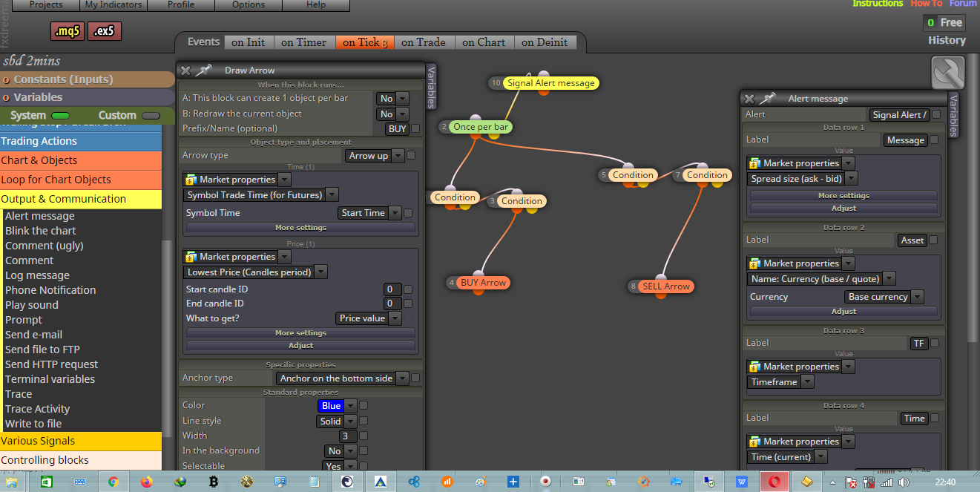Click the Blue color swatch
Viewport: 980px width, 492px height.
pos(331,406)
